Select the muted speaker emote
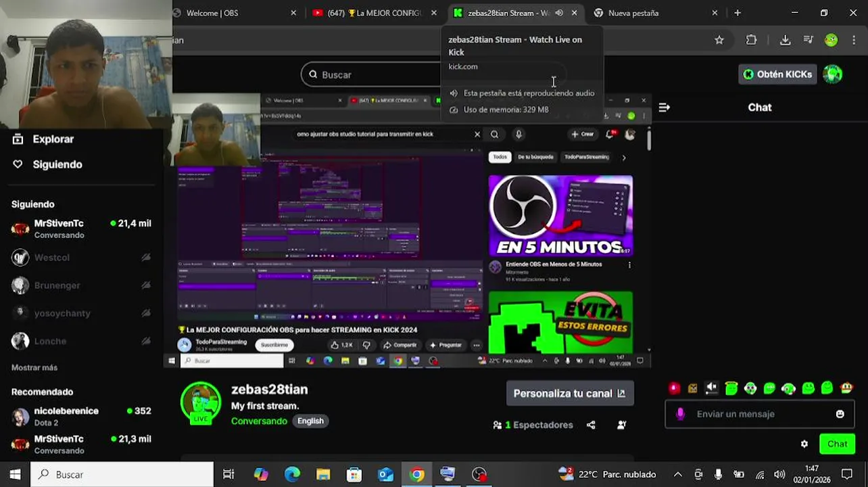 tap(712, 388)
